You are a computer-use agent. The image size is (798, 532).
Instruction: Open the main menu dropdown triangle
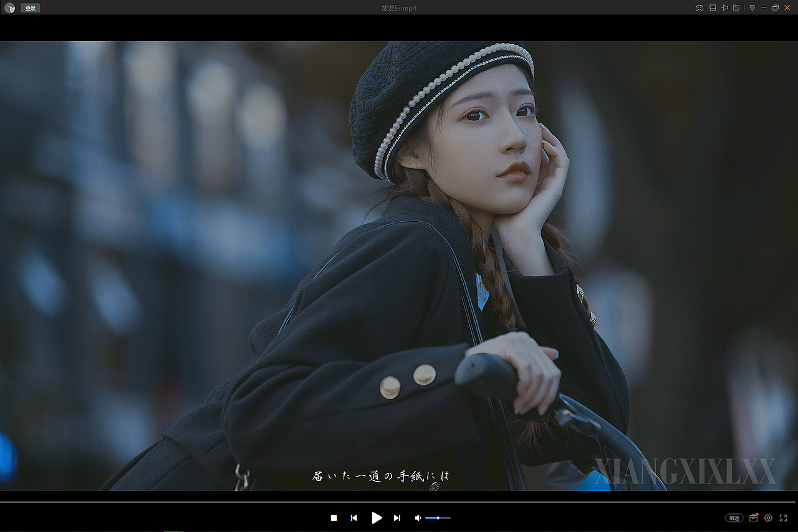pos(752,7)
